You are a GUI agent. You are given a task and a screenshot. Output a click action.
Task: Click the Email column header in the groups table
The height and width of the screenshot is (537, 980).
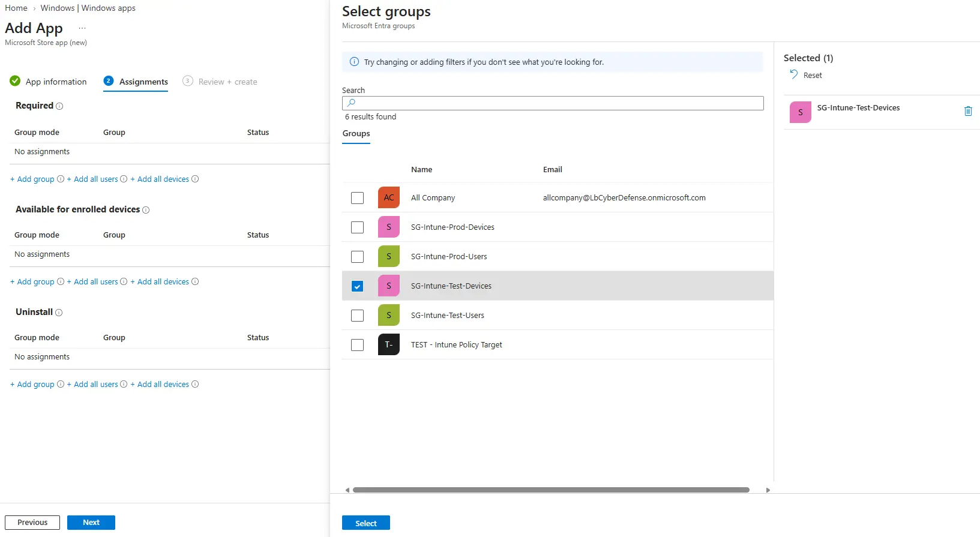pos(553,170)
